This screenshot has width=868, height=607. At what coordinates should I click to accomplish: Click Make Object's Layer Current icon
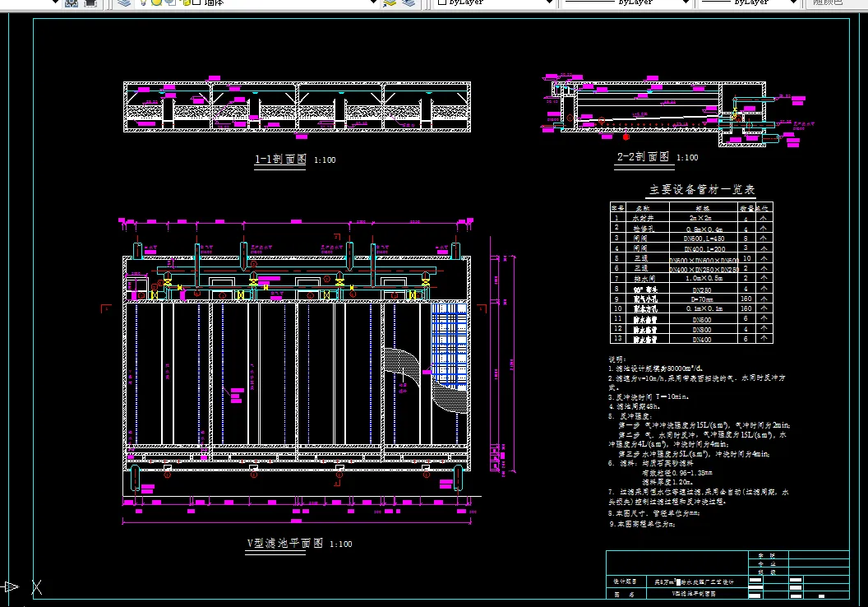point(390,2)
